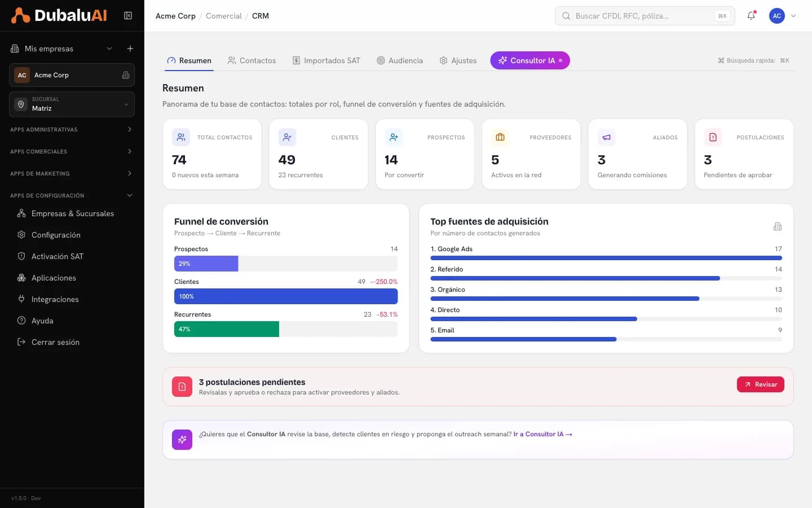Screen dimensions: 812x508
Task: Click the v1.5.0 Dev version label
Action: coord(26,498)
